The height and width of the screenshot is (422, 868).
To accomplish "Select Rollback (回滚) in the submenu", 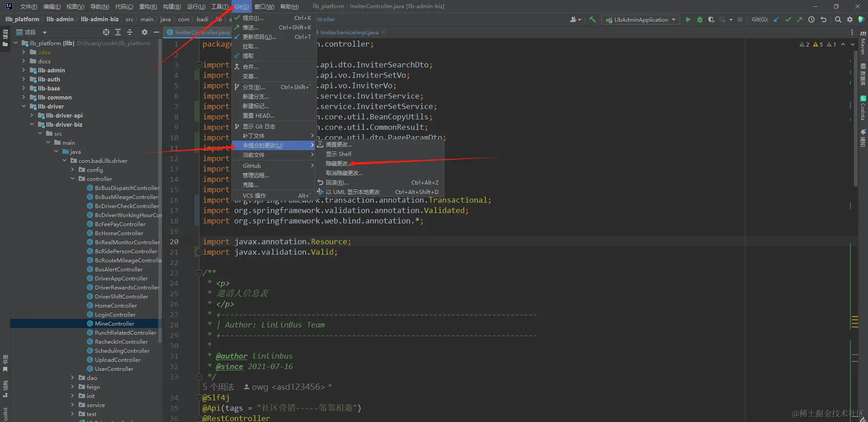I will (379, 183).
